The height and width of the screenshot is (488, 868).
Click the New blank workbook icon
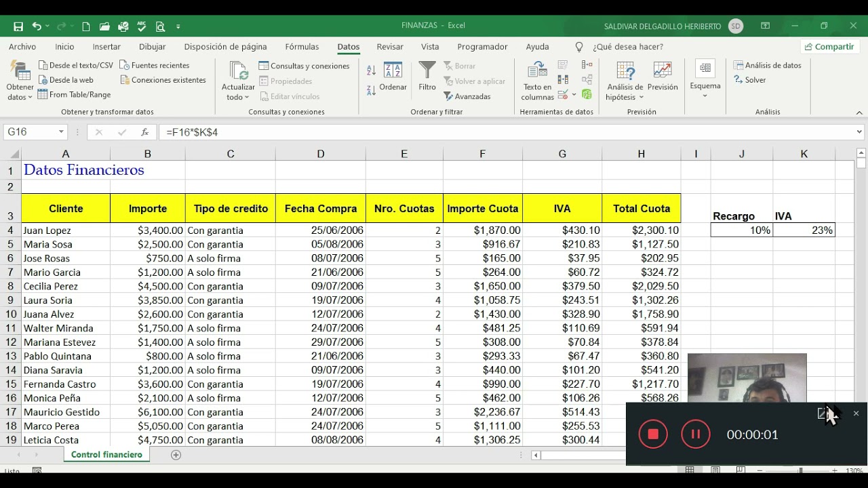pos(86,26)
